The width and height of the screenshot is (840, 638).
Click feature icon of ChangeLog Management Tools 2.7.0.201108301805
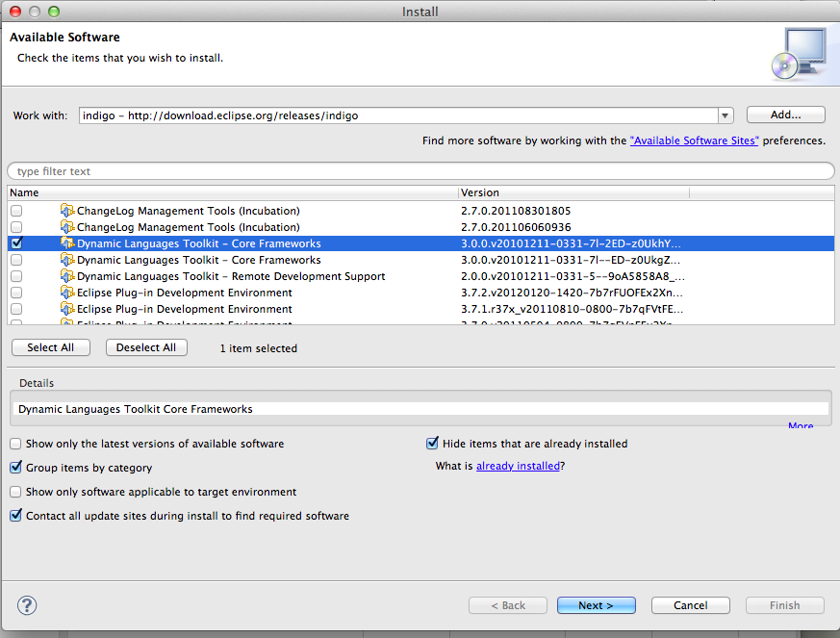click(67, 211)
